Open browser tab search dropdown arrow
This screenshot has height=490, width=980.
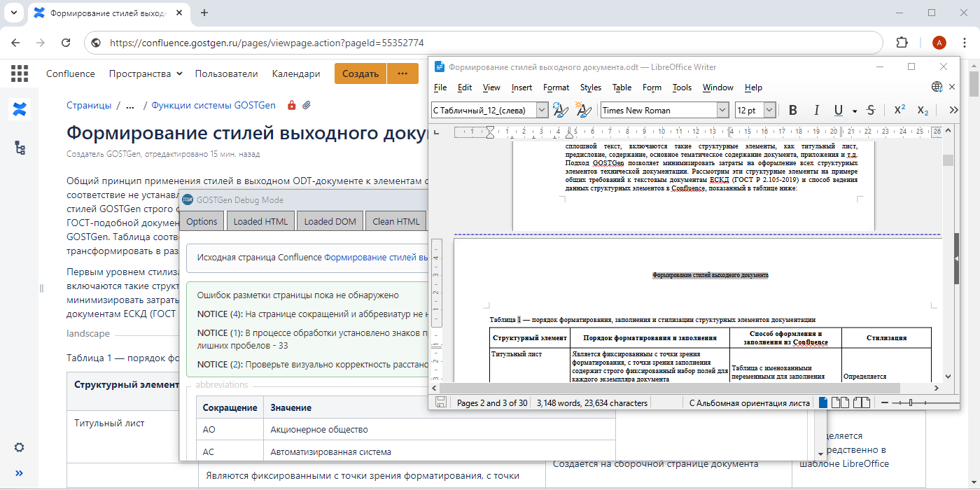coord(15,13)
